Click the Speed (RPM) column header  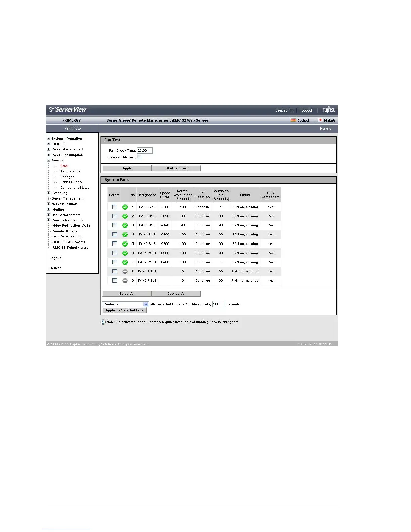click(x=165, y=195)
